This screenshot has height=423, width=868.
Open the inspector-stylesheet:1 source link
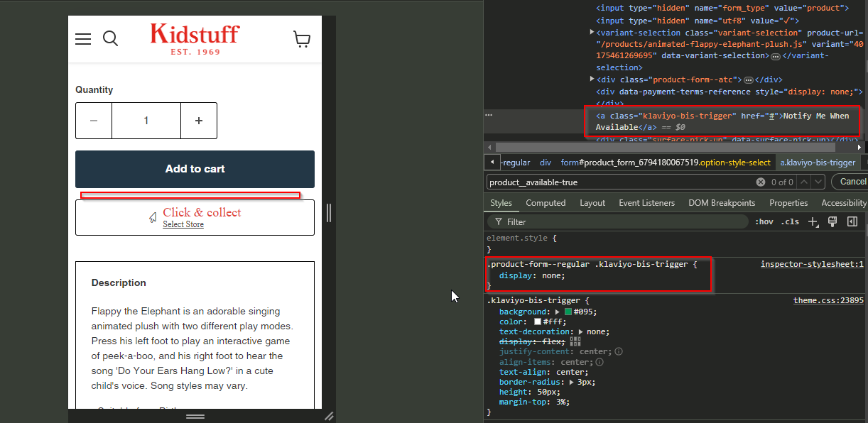(x=812, y=264)
